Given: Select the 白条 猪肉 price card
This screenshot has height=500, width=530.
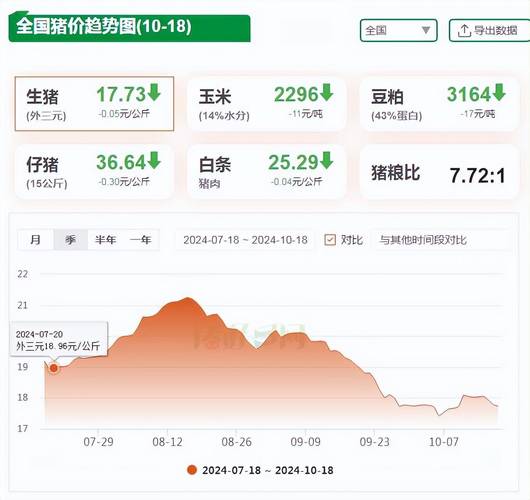Looking at the screenshot, I should pyautogui.click(x=267, y=171).
